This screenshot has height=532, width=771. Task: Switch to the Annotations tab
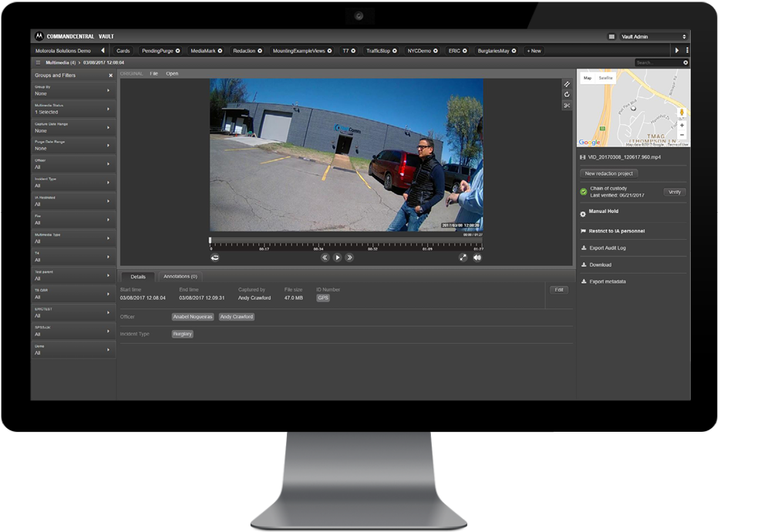180,276
